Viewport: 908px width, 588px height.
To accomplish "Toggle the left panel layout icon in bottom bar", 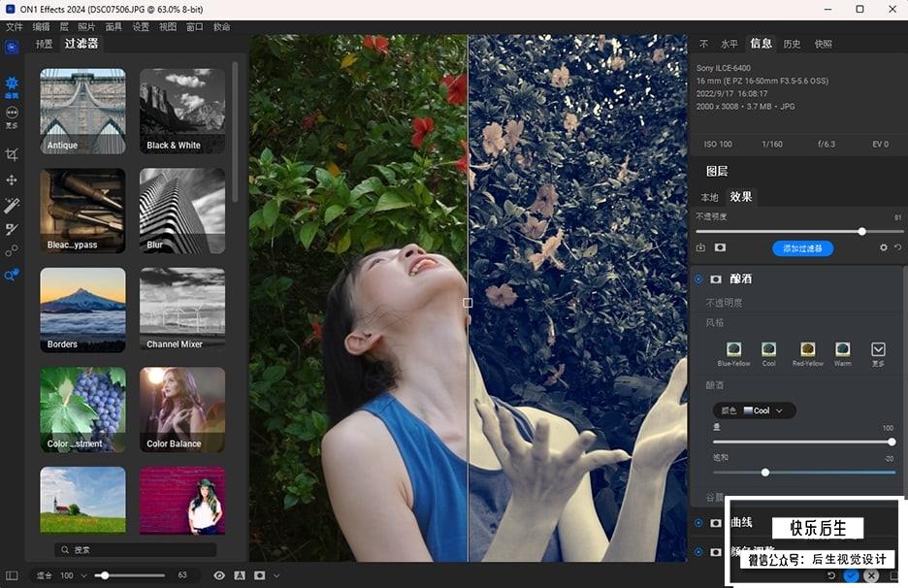I will 12,575.
